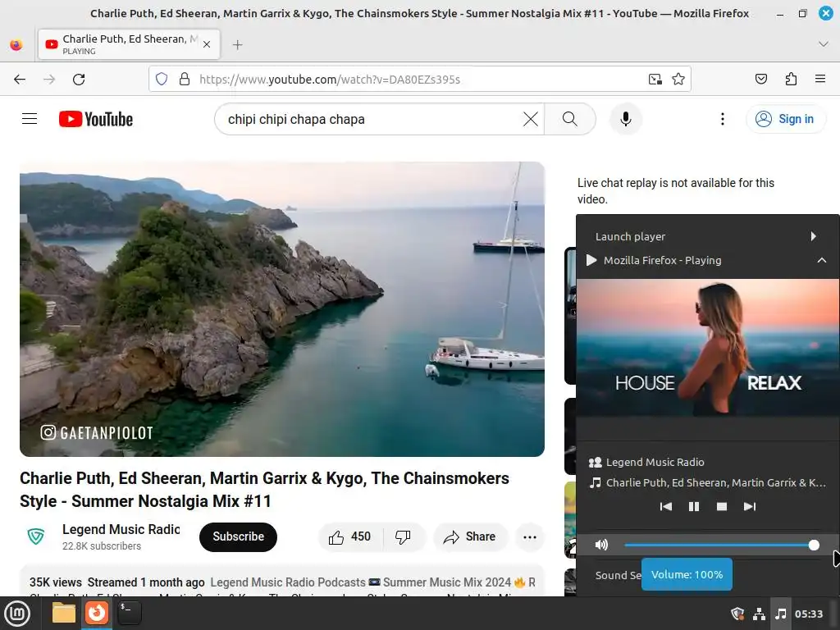
Task: Go back in Firefox
Action: 20,80
